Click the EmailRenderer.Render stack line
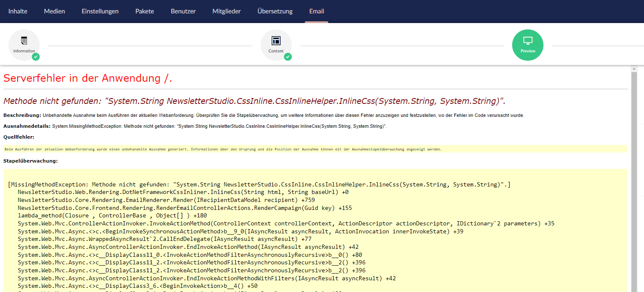 click(166, 200)
